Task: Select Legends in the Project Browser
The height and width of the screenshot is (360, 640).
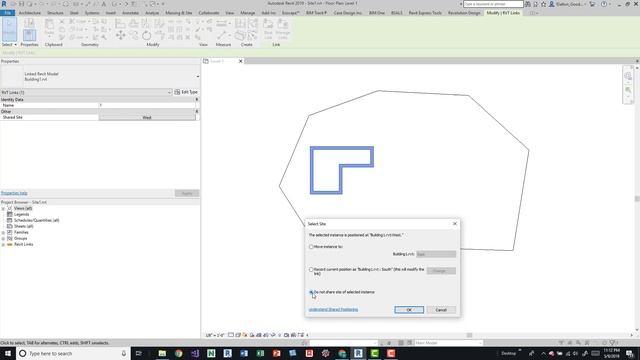Action: (22, 214)
